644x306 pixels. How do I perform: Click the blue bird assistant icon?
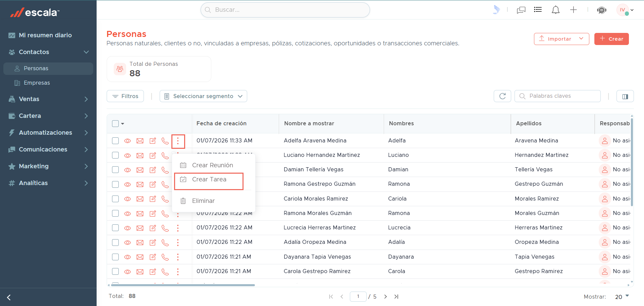496,10
